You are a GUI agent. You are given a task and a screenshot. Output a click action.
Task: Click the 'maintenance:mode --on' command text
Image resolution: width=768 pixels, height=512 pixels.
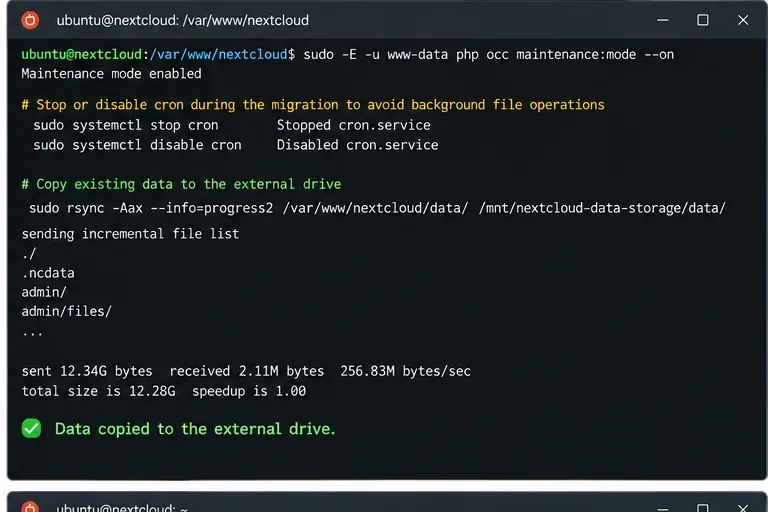click(595, 54)
